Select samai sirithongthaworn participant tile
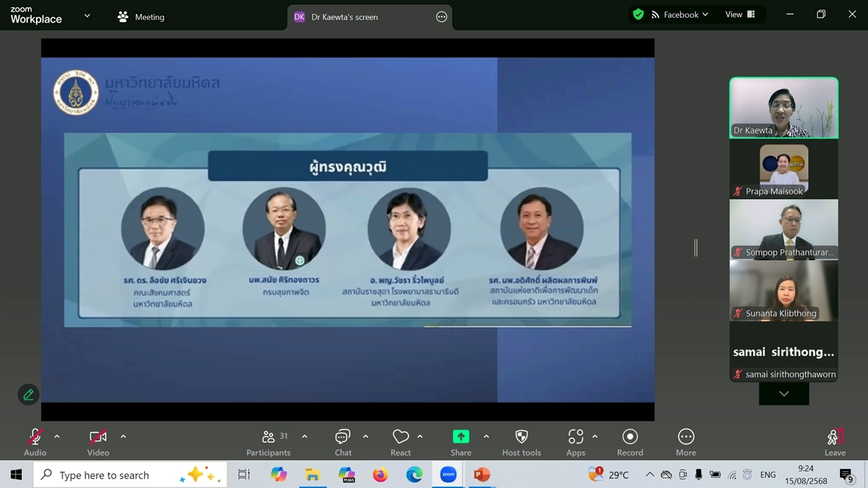 784,352
